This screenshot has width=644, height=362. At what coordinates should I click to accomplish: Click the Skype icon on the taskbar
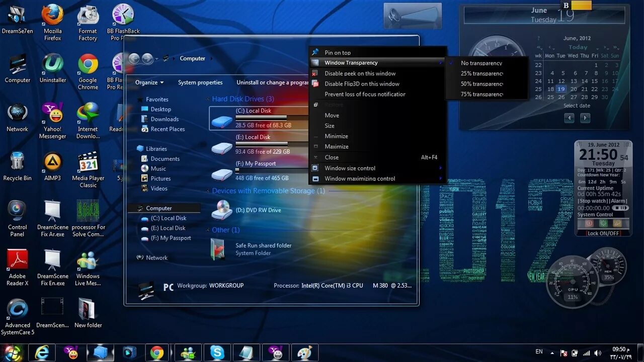[217, 352]
